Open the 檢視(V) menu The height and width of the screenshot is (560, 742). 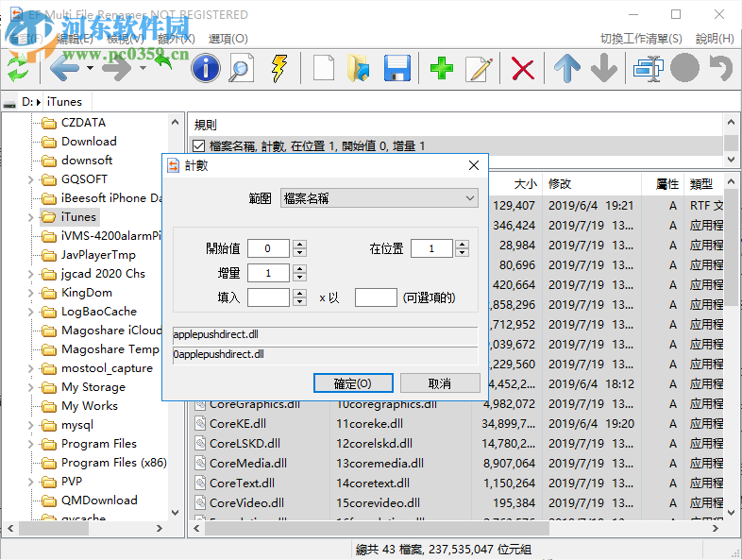(126, 39)
